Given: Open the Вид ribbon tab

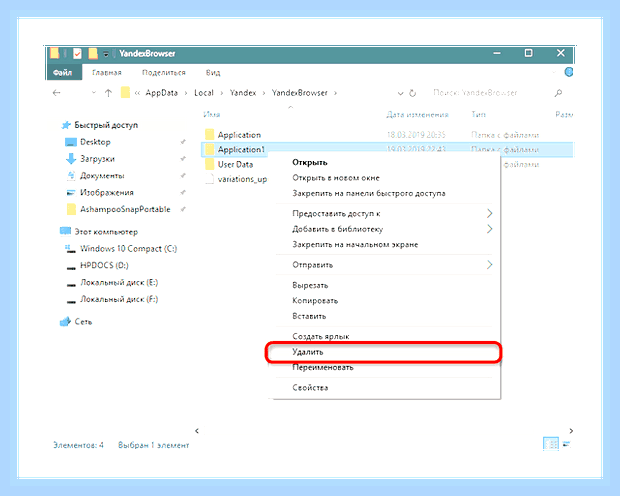Looking at the screenshot, I should click(213, 73).
